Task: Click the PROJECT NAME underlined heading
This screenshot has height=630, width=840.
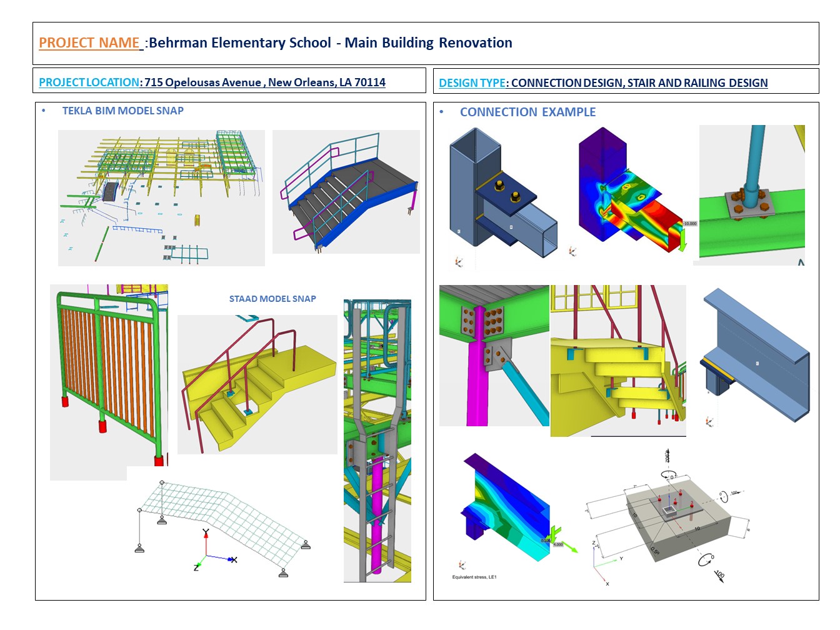Action: pyautogui.click(x=89, y=43)
